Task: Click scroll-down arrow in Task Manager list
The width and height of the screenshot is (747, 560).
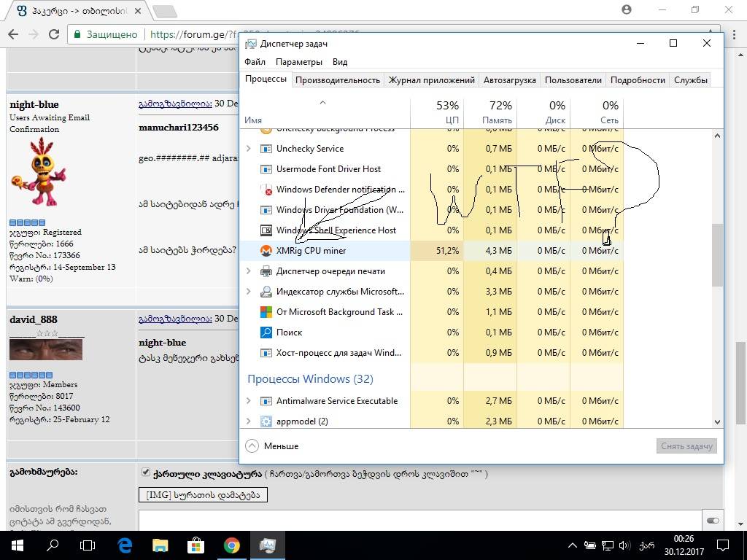Action: (717, 422)
